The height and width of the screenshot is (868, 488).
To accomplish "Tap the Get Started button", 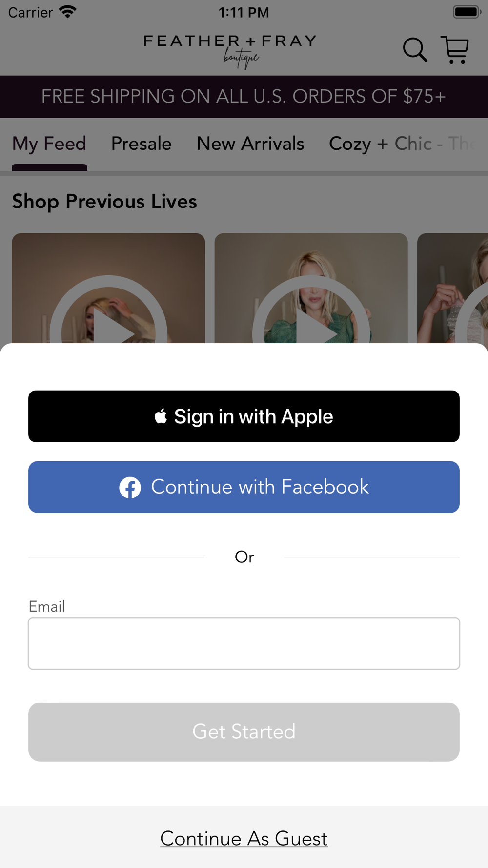I will point(244,732).
